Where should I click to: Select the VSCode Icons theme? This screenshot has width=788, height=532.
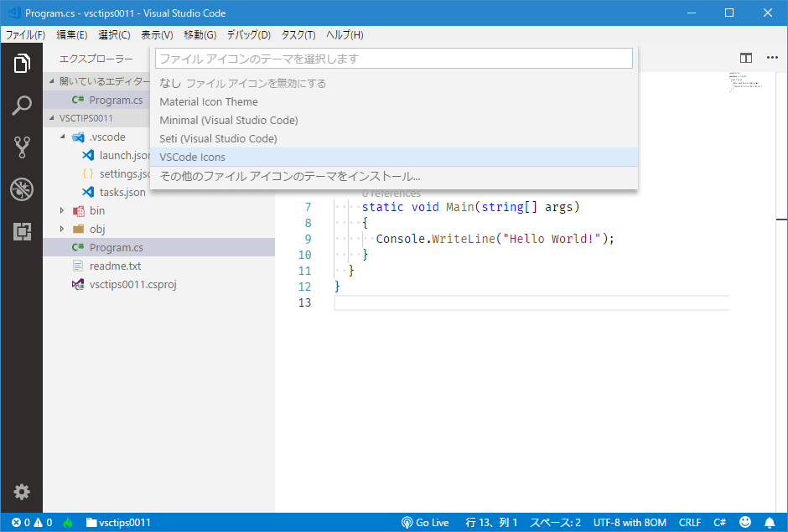(x=192, y=157)
